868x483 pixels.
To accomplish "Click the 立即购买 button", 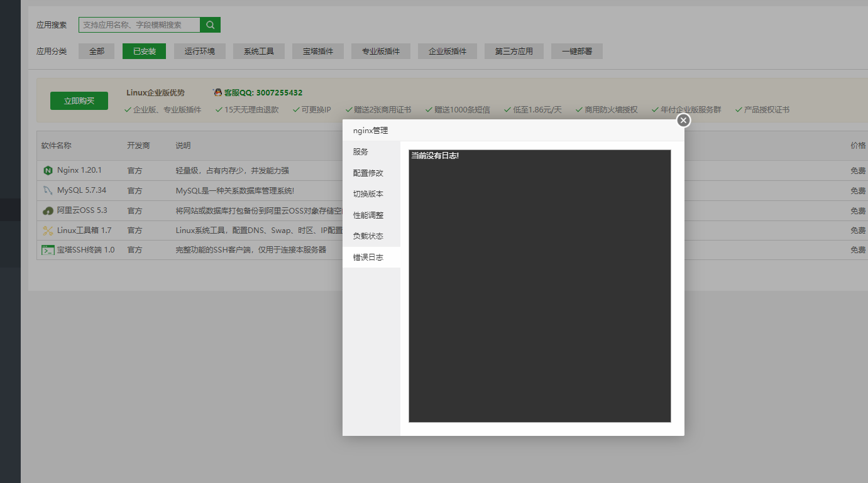I will tap(79, 100).
